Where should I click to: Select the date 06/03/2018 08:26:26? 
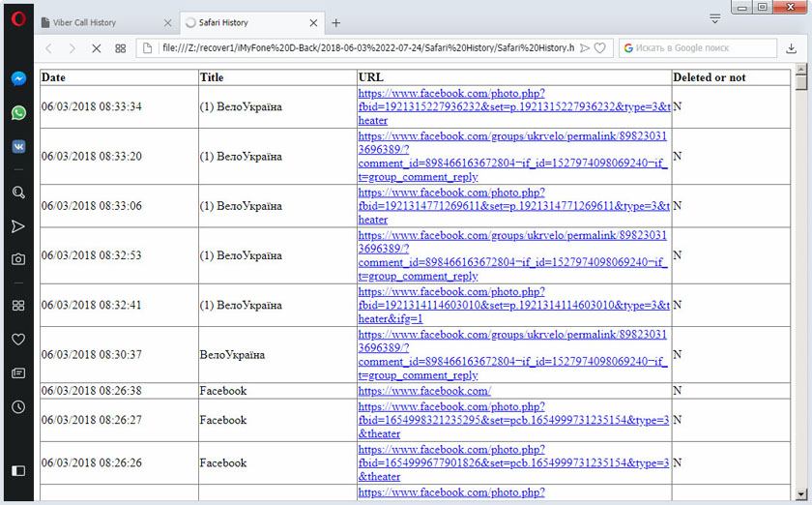tap(92, 462)
